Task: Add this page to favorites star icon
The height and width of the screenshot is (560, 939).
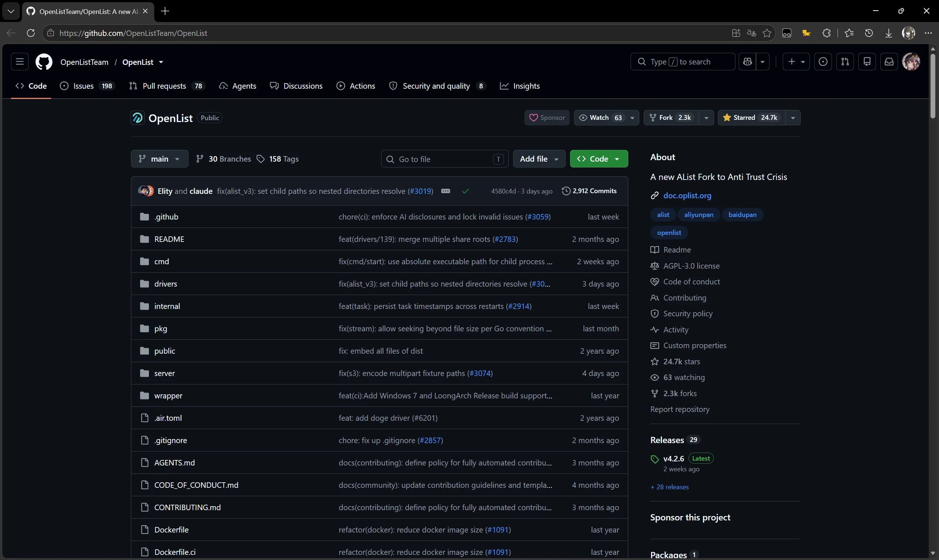Action: 767,33
